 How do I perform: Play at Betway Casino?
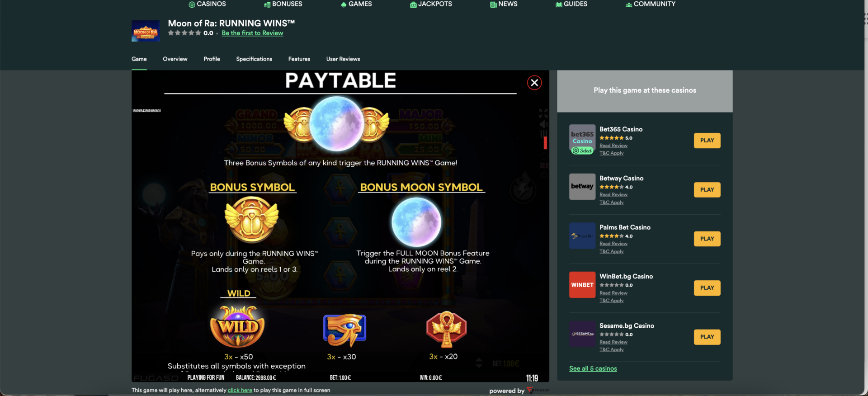(x=707, y=190)
